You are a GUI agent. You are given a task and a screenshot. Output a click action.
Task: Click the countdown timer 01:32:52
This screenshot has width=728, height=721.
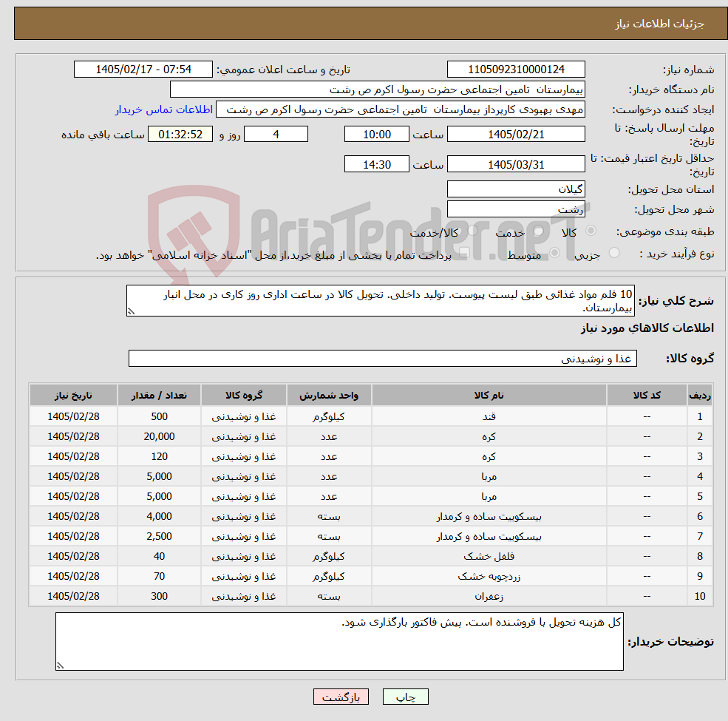[180, 135]
